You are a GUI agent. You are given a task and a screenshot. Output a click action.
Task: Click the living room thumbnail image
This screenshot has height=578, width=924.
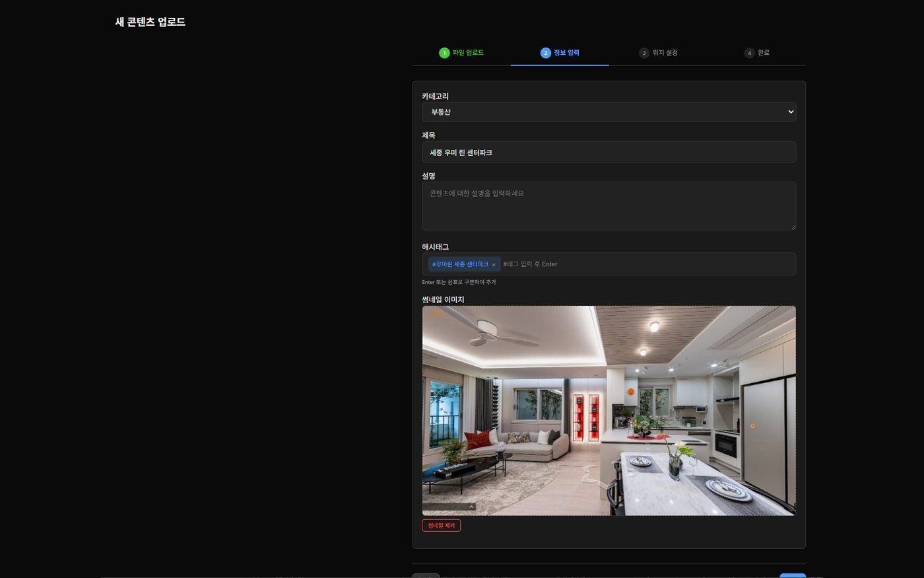tap(609, 410)
